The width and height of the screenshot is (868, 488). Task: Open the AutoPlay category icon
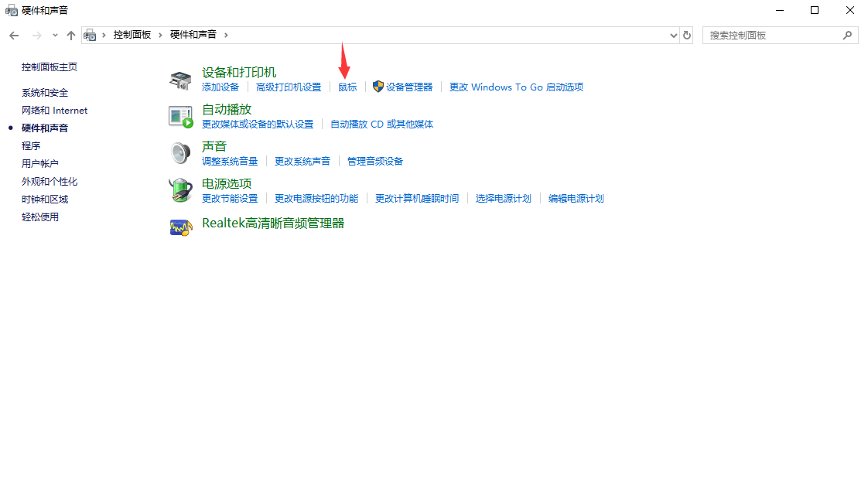[x=180, y=117]
